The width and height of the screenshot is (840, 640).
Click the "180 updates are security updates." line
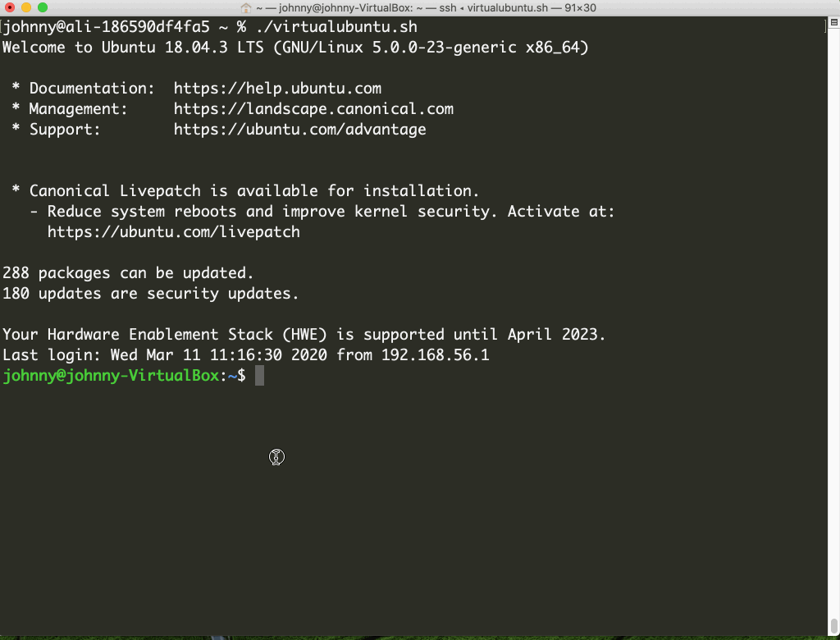tap(150, 294)
